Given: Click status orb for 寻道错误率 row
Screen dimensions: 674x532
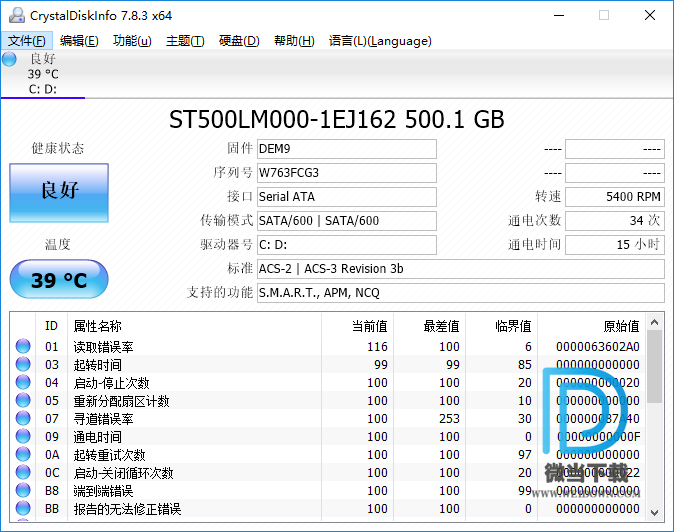Looking at the screenshot, I should coord(23,418).
